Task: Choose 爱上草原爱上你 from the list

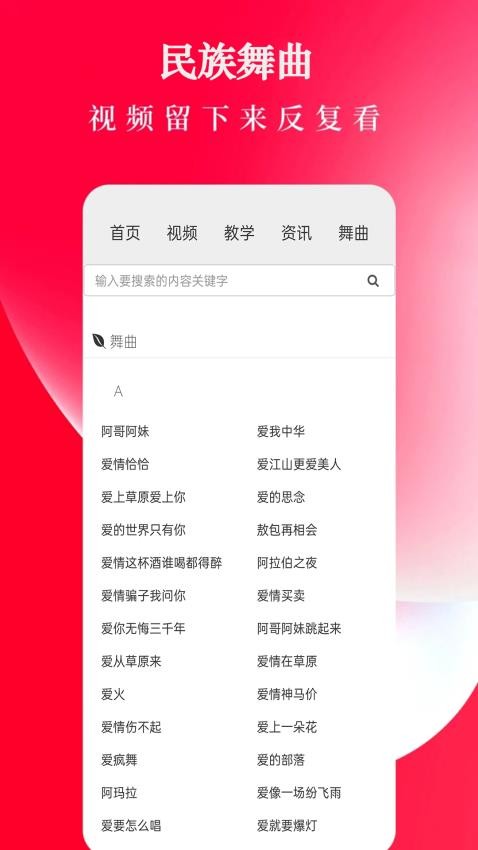Action: point(143,497)
